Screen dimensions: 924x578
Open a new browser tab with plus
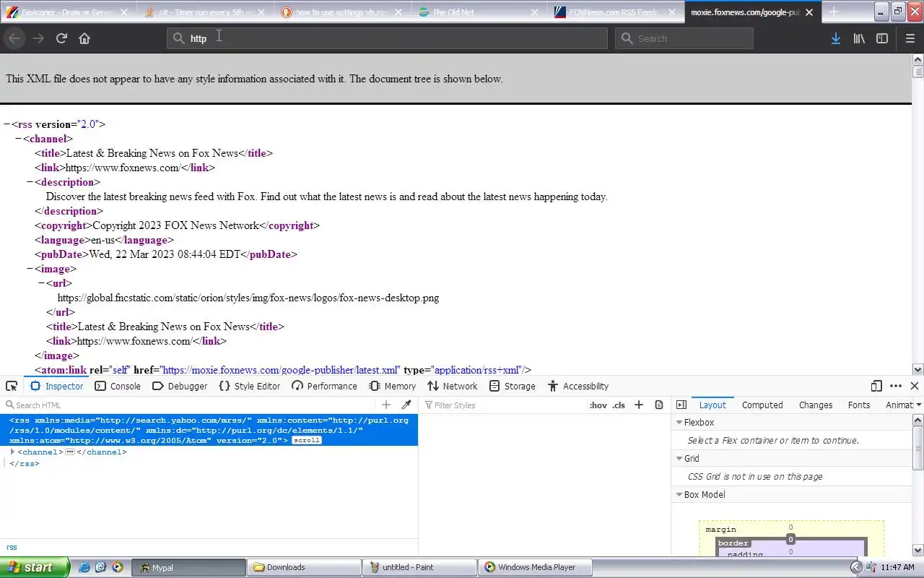(x=833, y=12)
